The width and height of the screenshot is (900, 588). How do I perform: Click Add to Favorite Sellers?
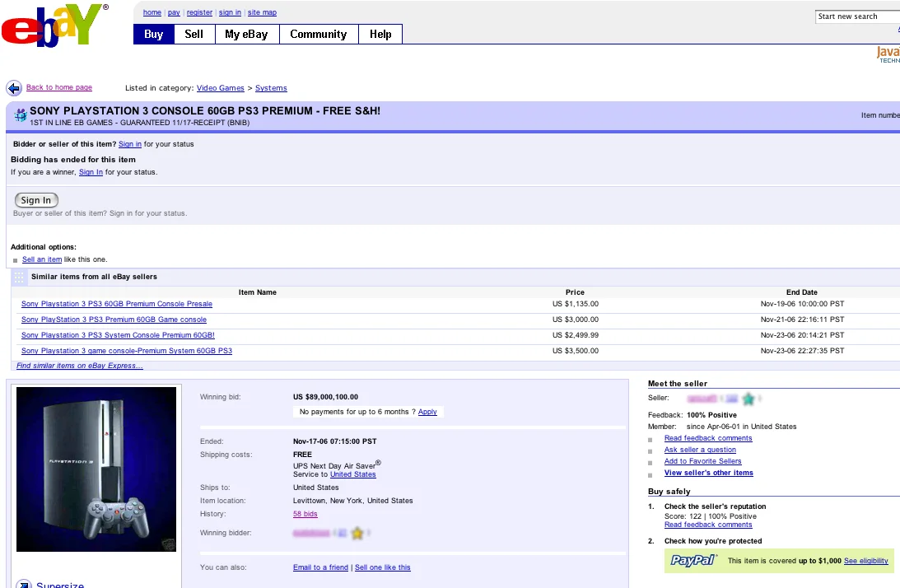pos(703,461)
